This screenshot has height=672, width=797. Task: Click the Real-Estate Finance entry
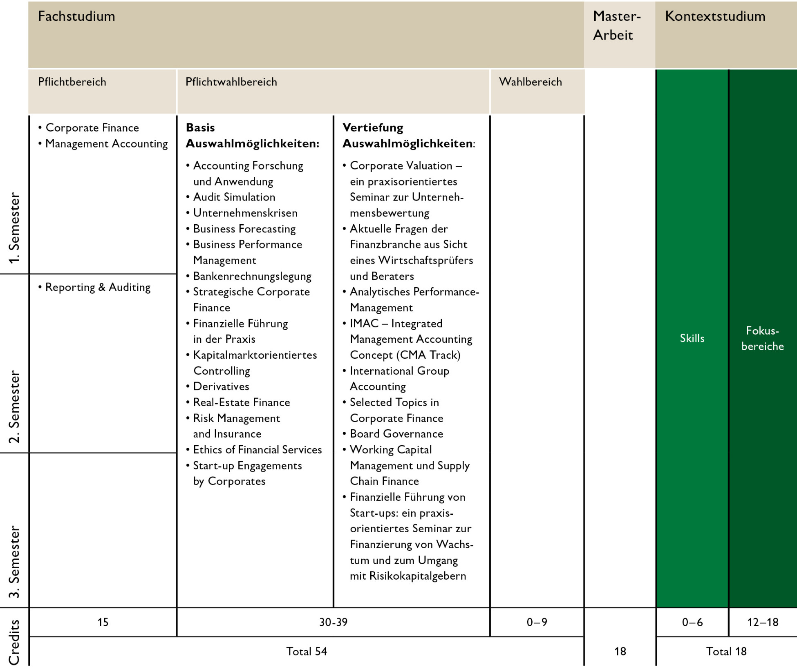pyautogui.click(x=242, y=402)
